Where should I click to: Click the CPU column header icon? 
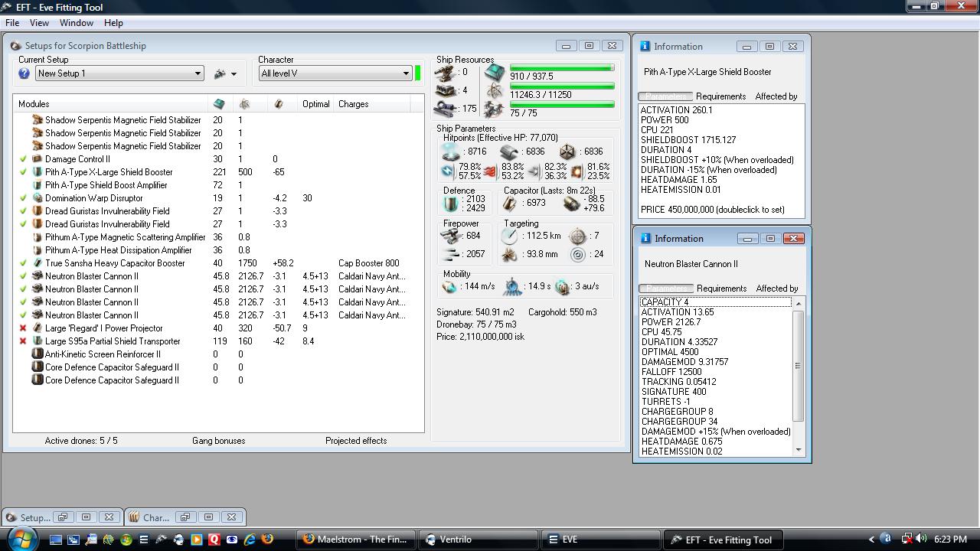point(219,104)
